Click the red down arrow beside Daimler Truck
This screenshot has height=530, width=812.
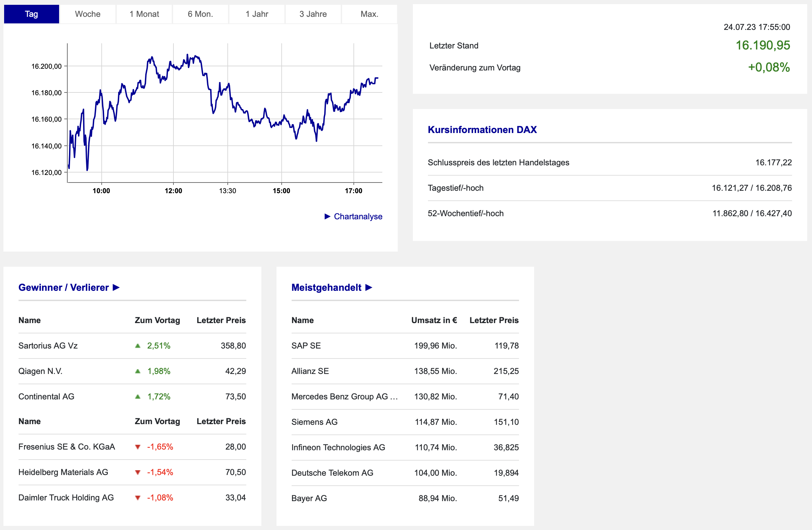point(138,498)
